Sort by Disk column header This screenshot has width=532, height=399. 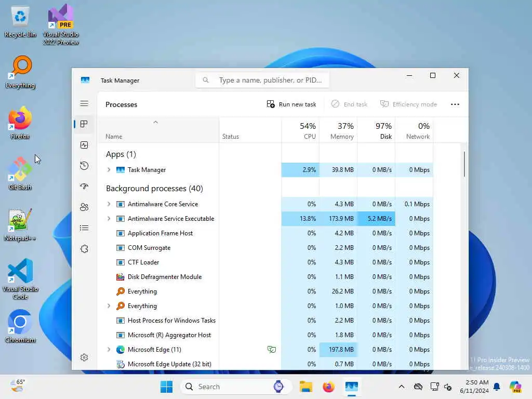point(376,130)
